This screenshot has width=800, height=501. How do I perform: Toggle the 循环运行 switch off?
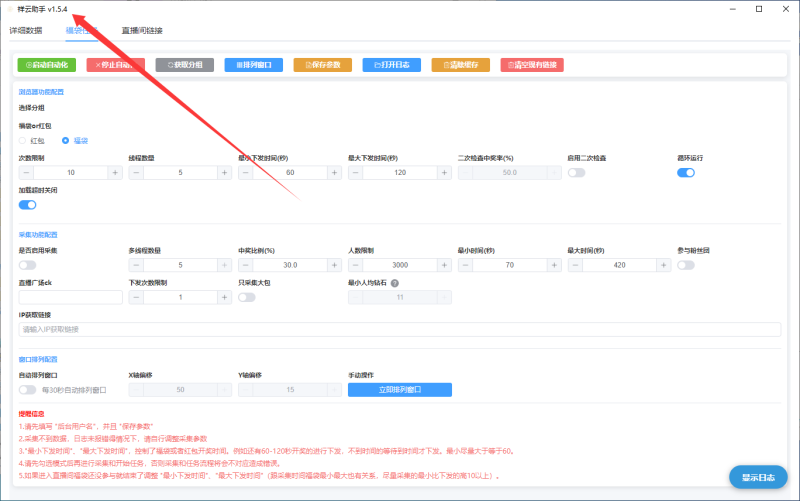coord(686,173)
